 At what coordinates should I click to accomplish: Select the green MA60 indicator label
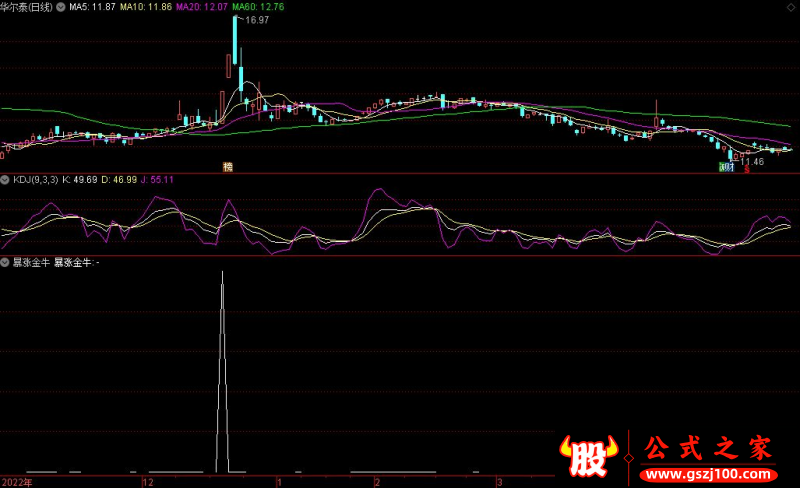pos(258,7)
